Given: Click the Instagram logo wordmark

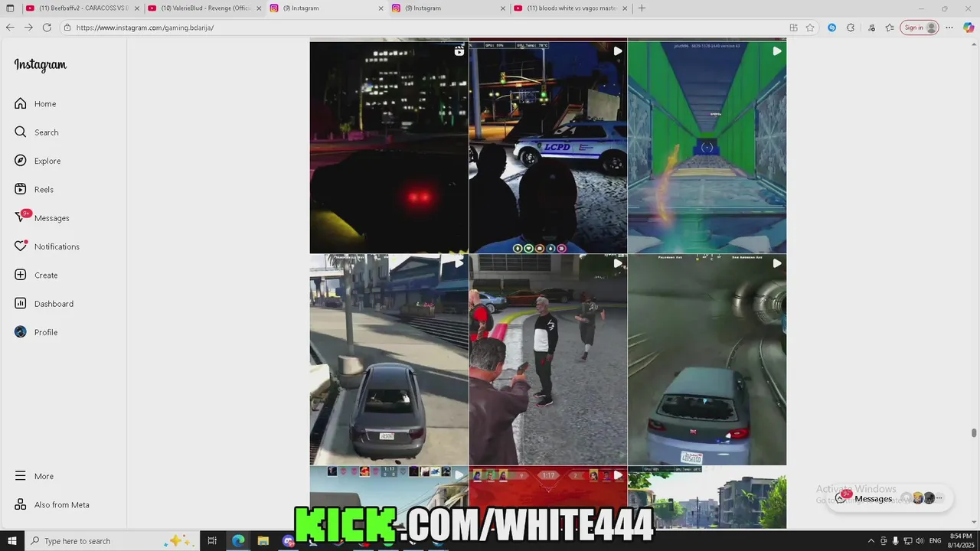Looking at the screenshot, I should (x=41, y=65).
